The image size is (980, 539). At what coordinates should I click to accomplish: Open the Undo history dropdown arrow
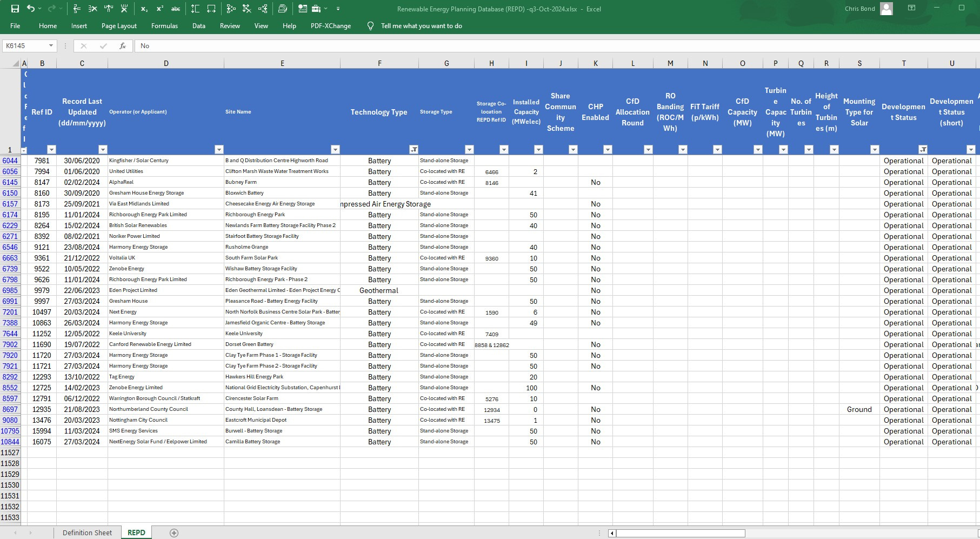click(x=41, y=9)
